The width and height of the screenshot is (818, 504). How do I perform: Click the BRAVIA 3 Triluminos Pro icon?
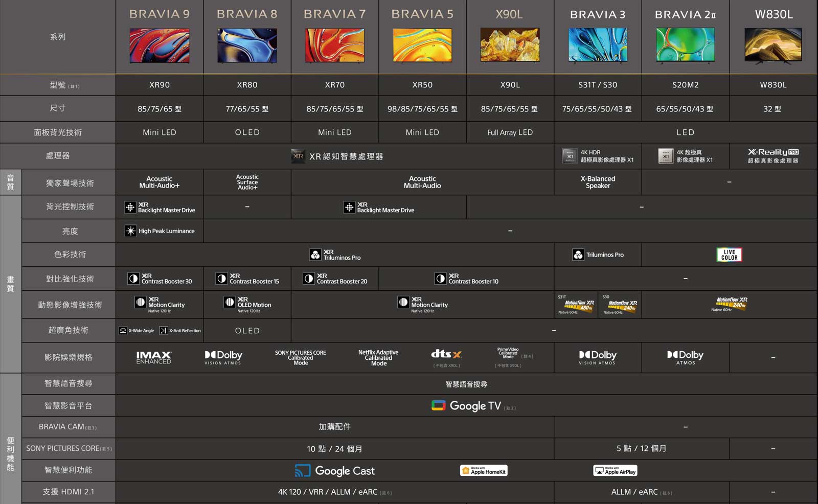pyautogui.click(x=578, y=255)
